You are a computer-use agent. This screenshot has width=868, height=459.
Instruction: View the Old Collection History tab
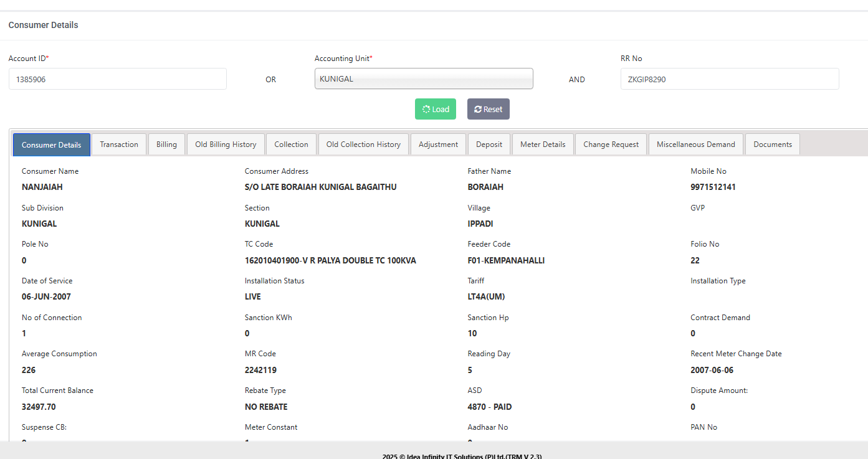click(363, 144)
